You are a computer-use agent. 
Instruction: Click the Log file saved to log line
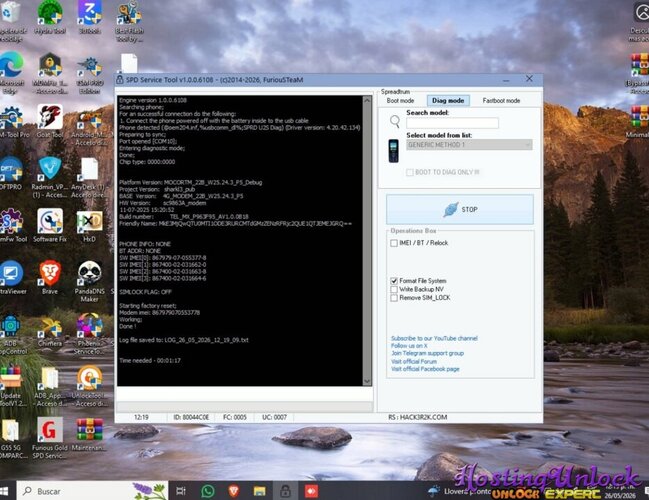pos(184,340)
